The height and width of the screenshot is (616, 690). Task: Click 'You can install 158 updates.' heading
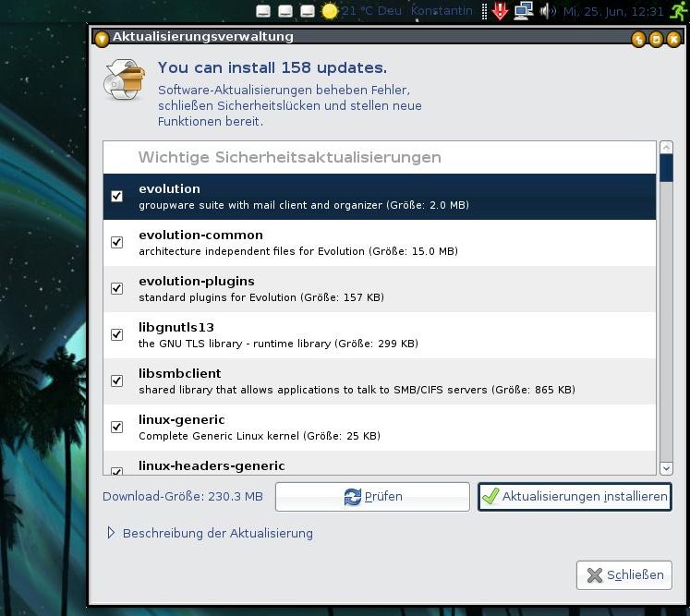[272, 67]
